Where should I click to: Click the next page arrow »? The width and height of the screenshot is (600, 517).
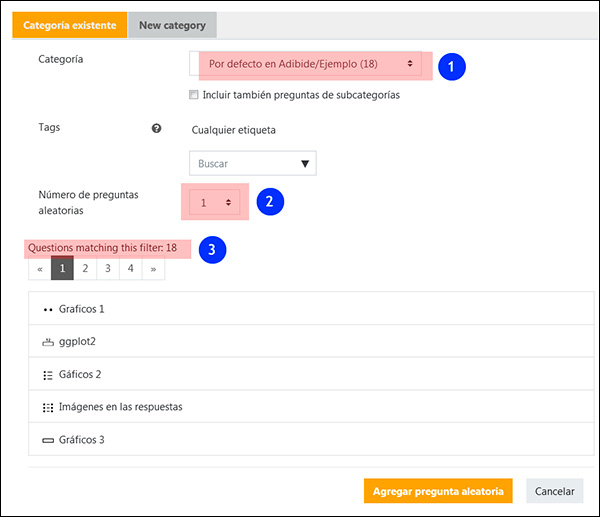coord(154,268)
